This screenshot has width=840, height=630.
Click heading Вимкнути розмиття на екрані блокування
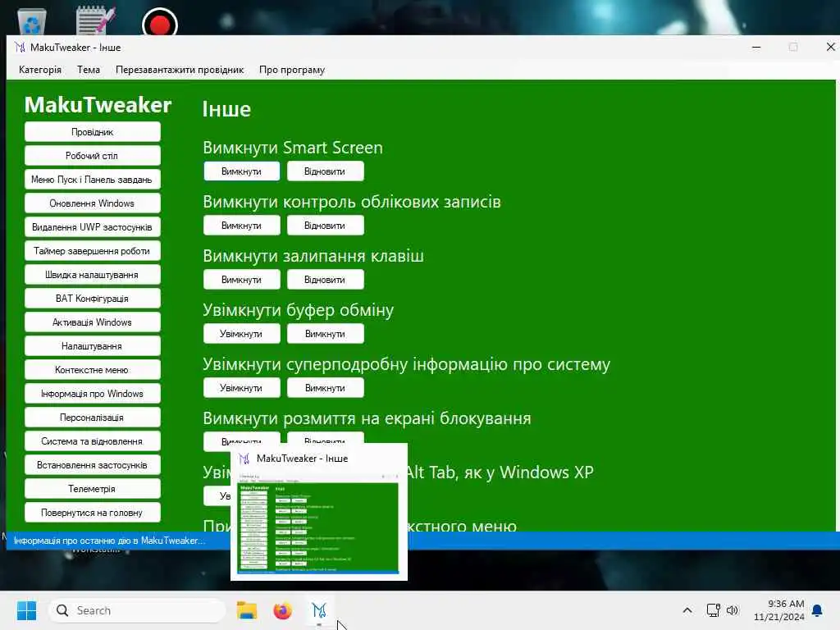(367, 418)
